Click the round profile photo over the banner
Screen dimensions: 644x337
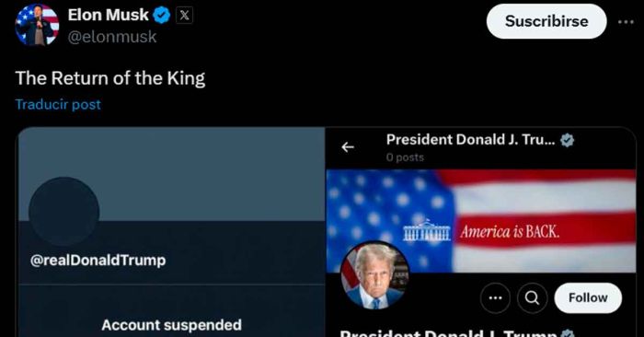[374, 275]
